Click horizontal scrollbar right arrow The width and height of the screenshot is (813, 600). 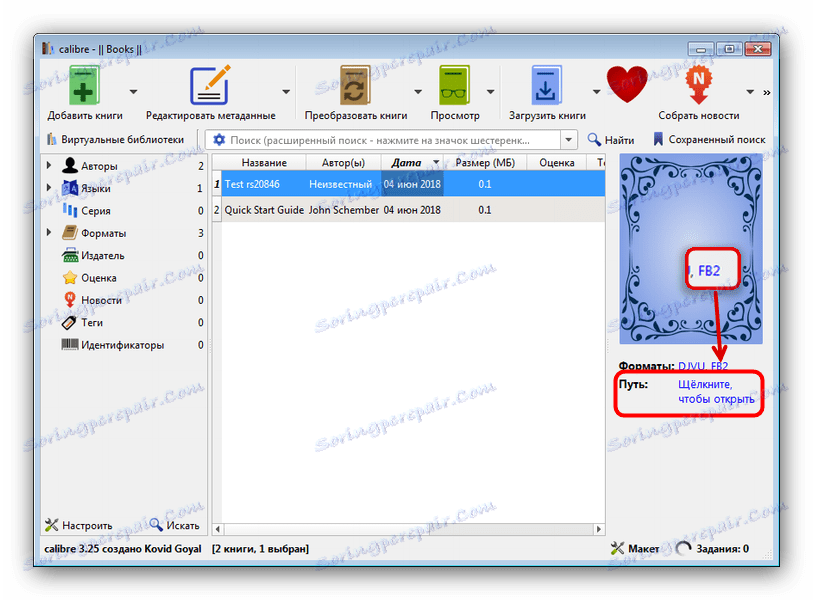tap(599, 529)
